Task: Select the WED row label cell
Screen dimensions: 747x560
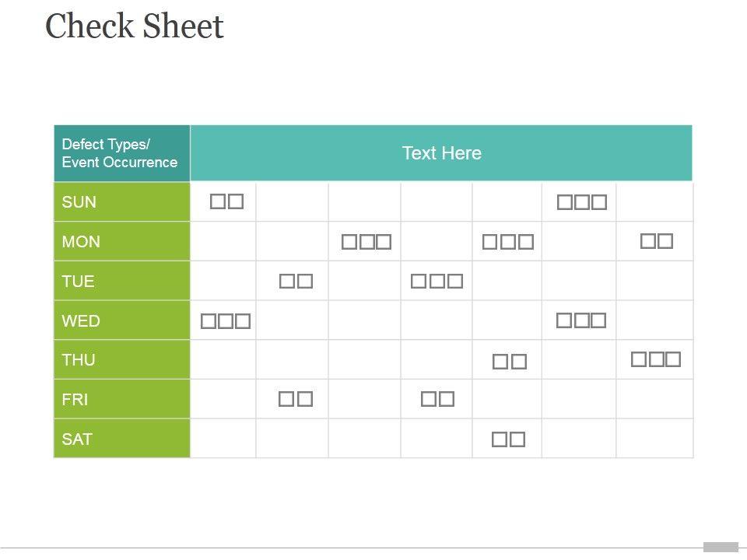Action: click(121, 320)
